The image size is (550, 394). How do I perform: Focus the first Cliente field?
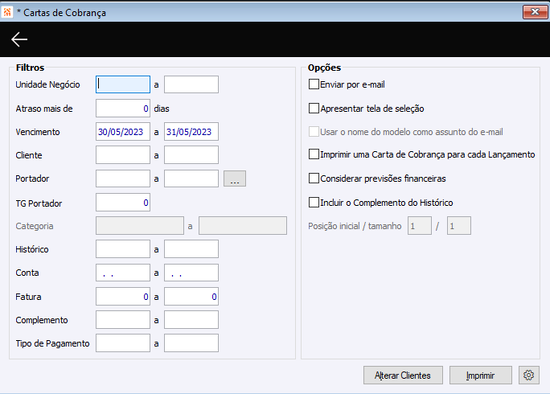click(123, 155)
